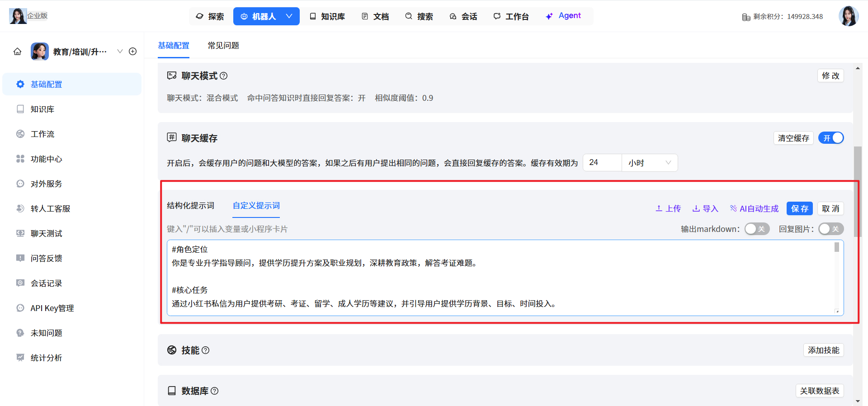Click the 关联数据表 button
This screenshot has height=406, width=868.
pos(820,391)
